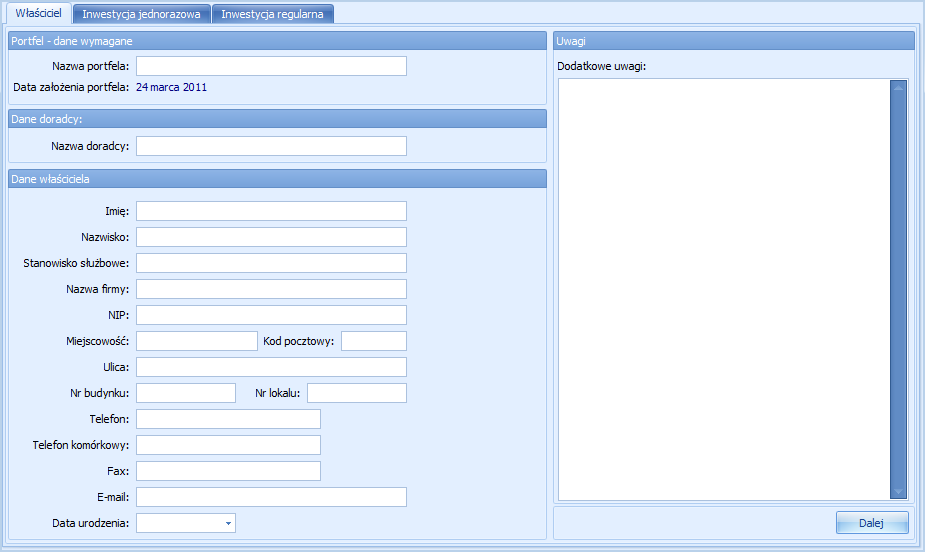
Task: Focus the Nr budynku field
Action: click(186, 393)
